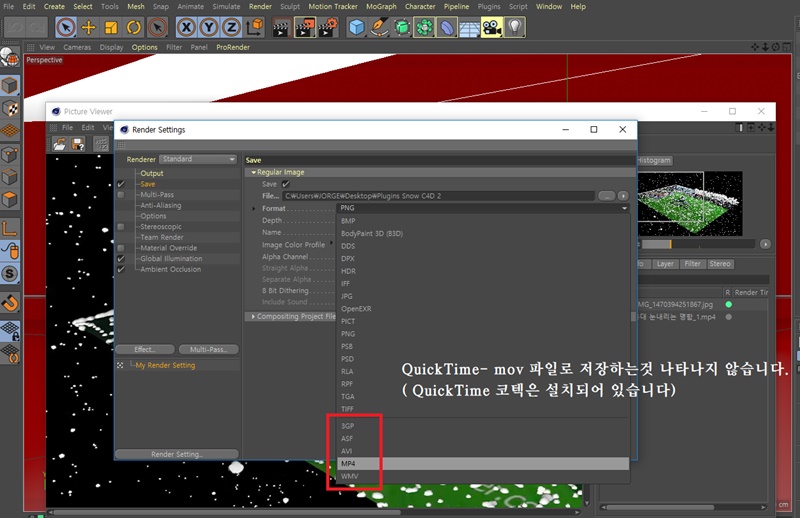Screen dimensions: 800x518
Task: Click Make Editable icon in left toolbar
Action: click(x=10, y=57)
